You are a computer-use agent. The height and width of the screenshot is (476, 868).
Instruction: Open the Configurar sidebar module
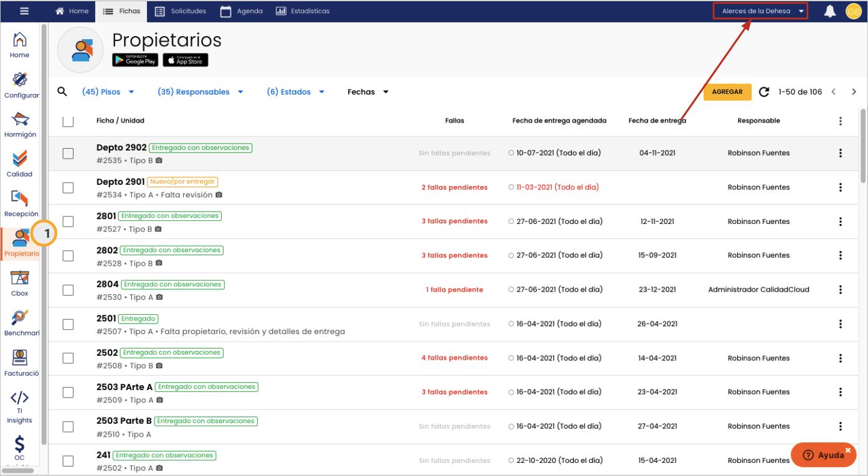pos(21,85)
